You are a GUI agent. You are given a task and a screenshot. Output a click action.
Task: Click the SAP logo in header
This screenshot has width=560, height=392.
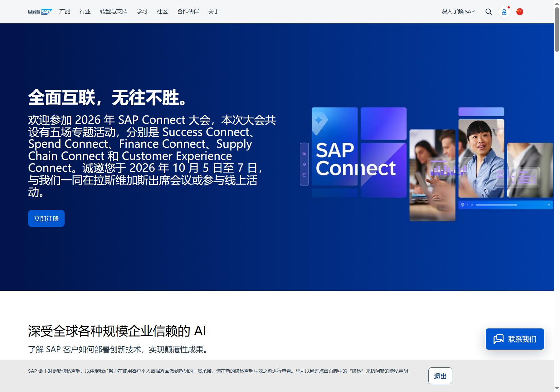click(x=40, y=12)
